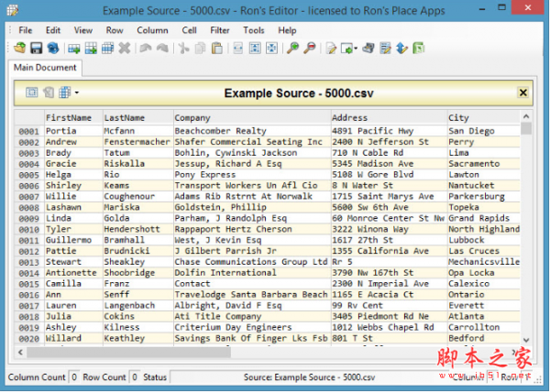Click the printer icon in toolbar
Viewport: 550px width, 392px height.
(x=369, y=48)
